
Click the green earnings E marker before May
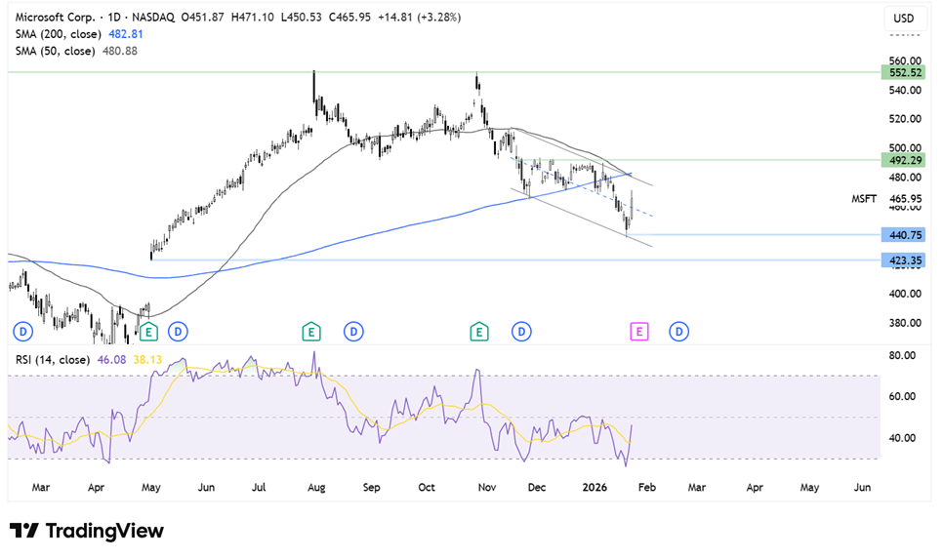coord(148,332)
